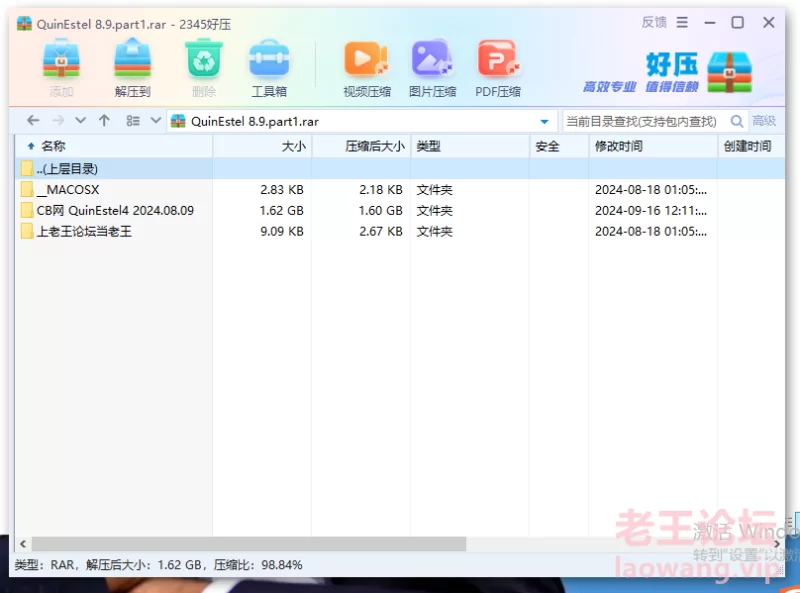The height and width of the screenshot is (593, 800).
Task: Sort by 压缩后大小 column header
Action: coord(361,146)
